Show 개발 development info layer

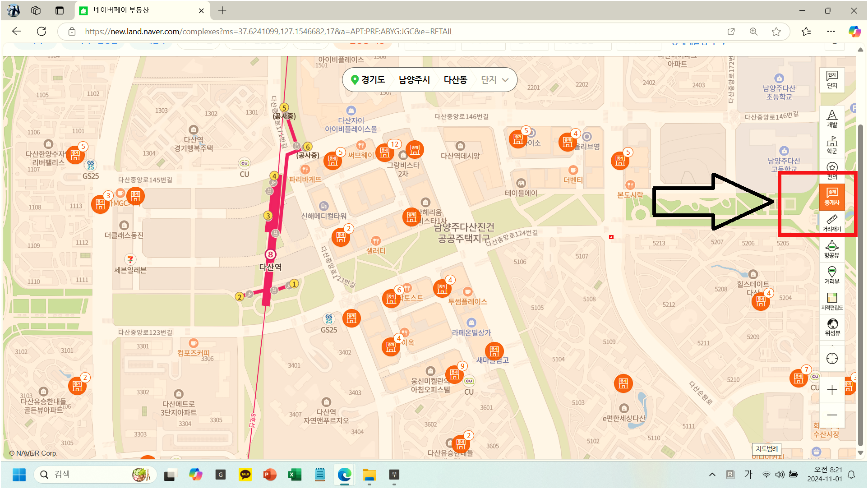click(832, 119)
